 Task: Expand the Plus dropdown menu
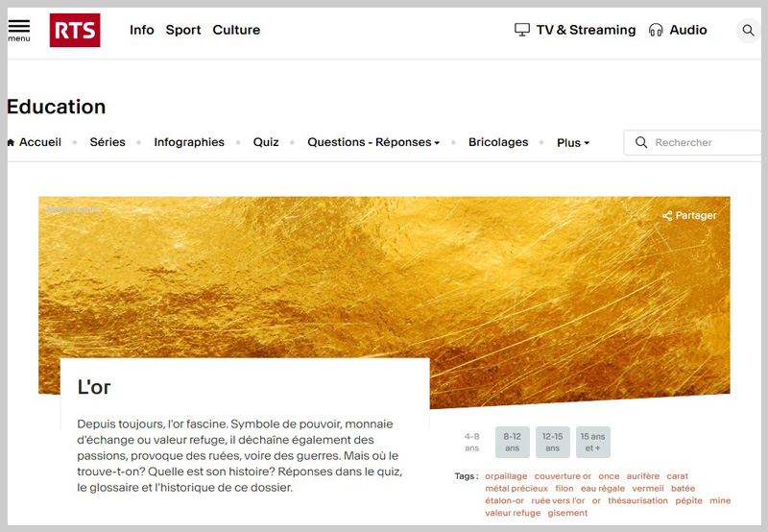coord(572,142)
